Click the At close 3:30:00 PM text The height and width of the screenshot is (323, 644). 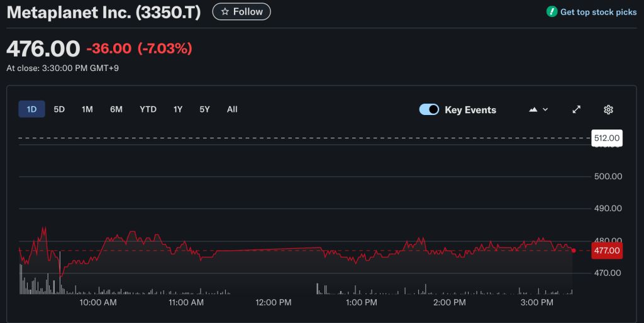pos(62,68)
